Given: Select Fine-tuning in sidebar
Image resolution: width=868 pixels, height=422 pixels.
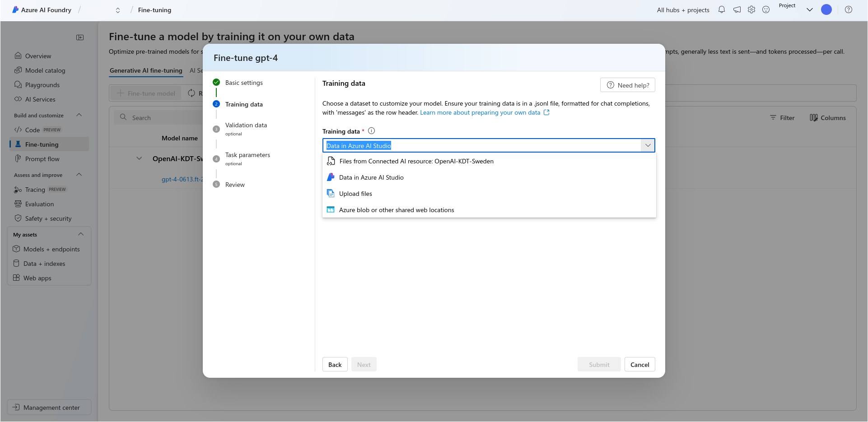Looking at the screenshot, I should coord(49,144).
